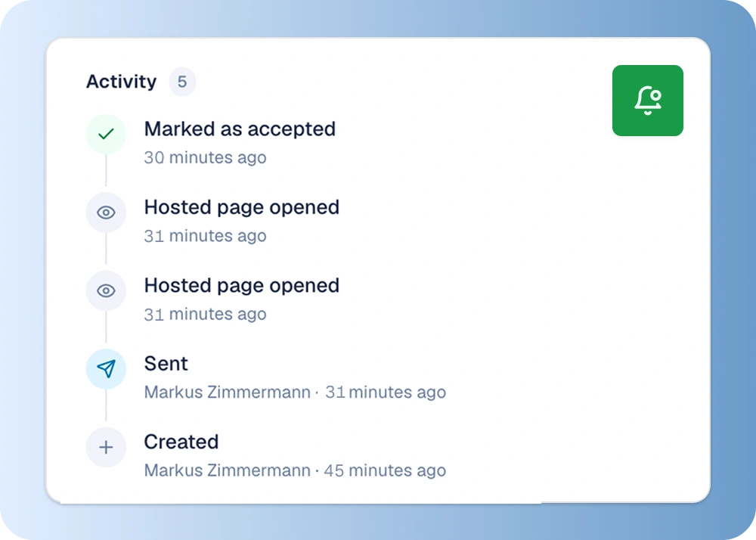Open the Marked as accepted entry
Viewport: 756px width, 540px height.
[x=240, y=129]
